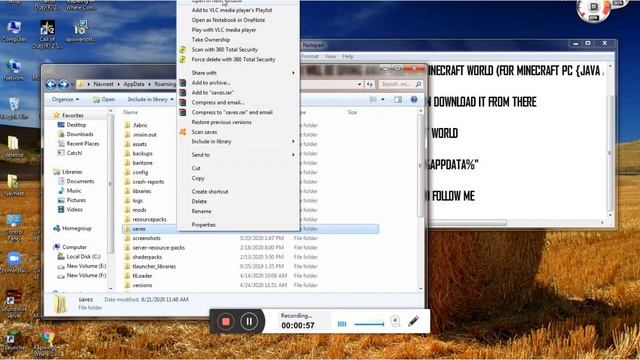Select the versions folder

click(x=142, y=285)
